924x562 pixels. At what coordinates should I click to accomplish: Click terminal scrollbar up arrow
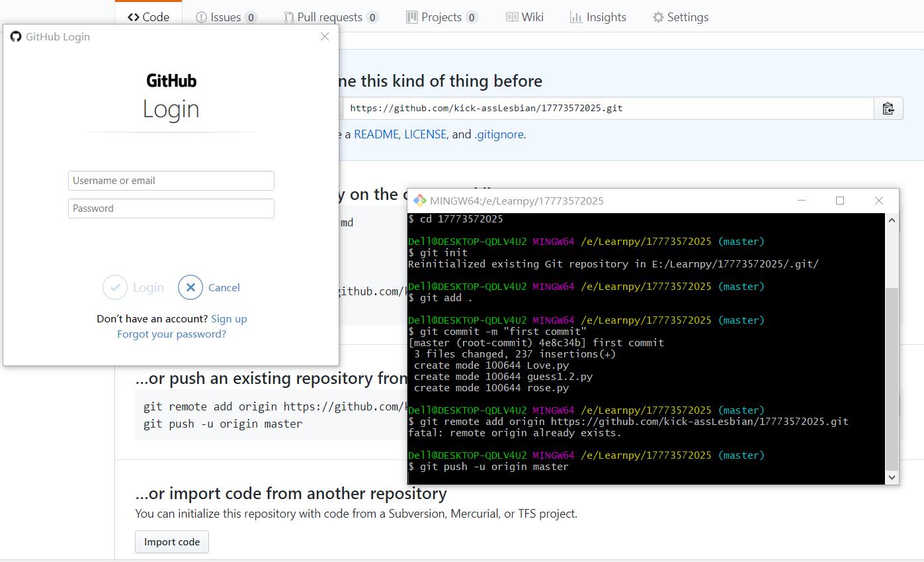892,220
